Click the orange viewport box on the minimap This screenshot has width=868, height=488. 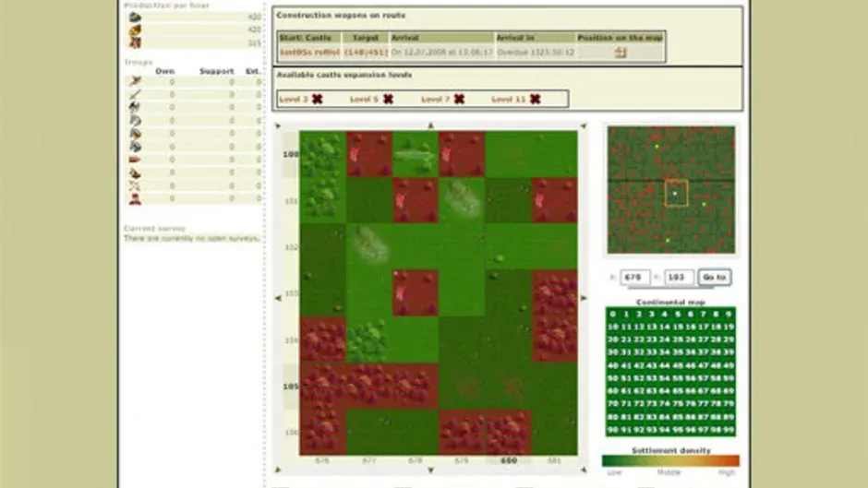[x=676, y=193]
